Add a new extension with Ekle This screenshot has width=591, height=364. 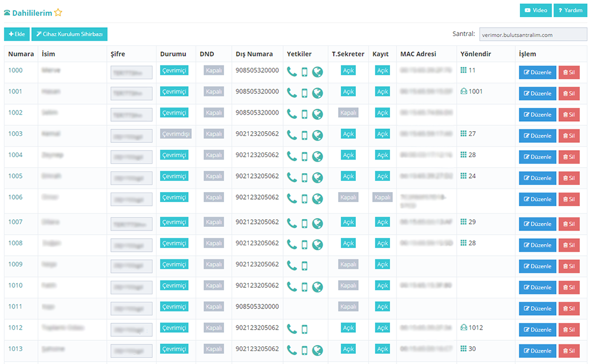(x=17, y=34)
